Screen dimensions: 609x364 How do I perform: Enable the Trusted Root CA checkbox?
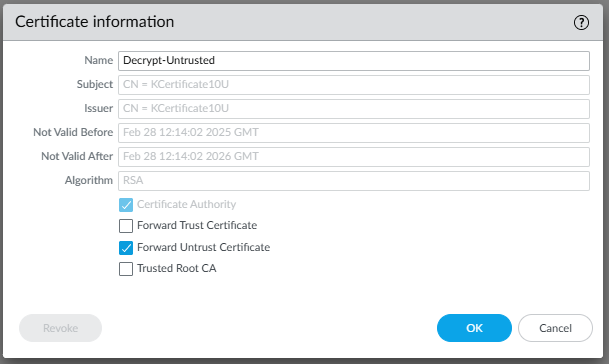pyautogui.click(x=126, y=269)
